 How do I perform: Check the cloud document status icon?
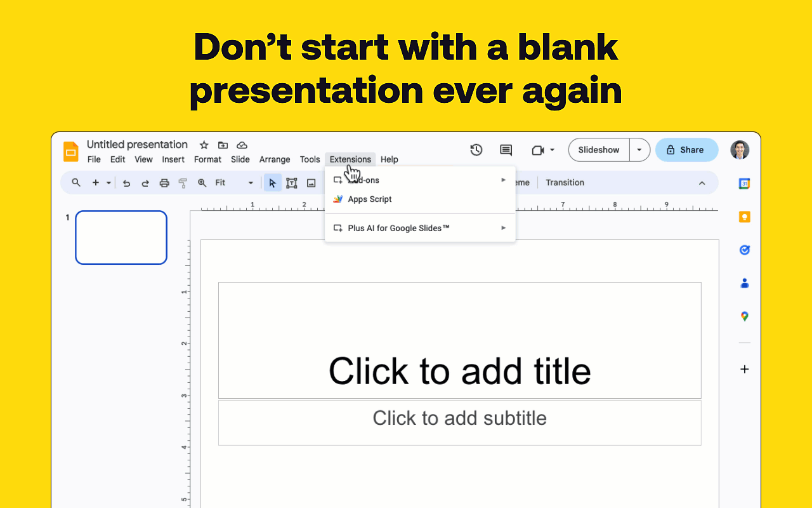pyautogui.click(x=242, y=145)
